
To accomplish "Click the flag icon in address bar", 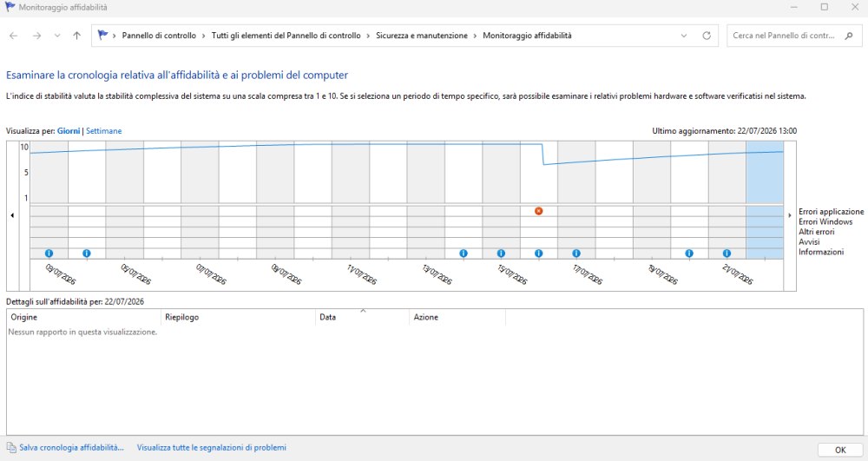I will point(102,35).
